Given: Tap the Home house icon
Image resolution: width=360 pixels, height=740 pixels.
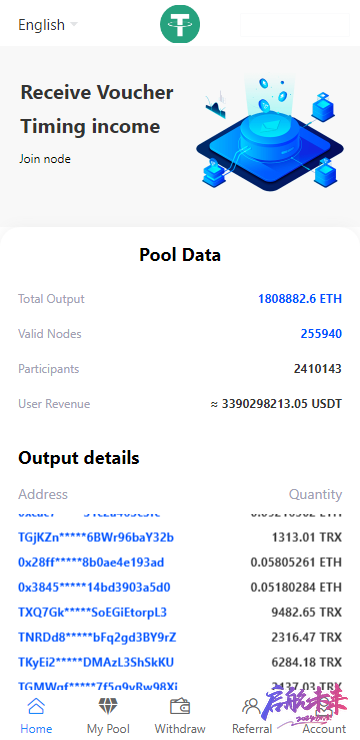Looking at the screenshot, I should 36,706.
